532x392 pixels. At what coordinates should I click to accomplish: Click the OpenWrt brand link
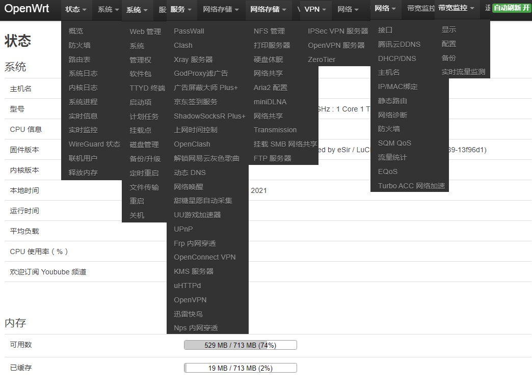[27, 9]
